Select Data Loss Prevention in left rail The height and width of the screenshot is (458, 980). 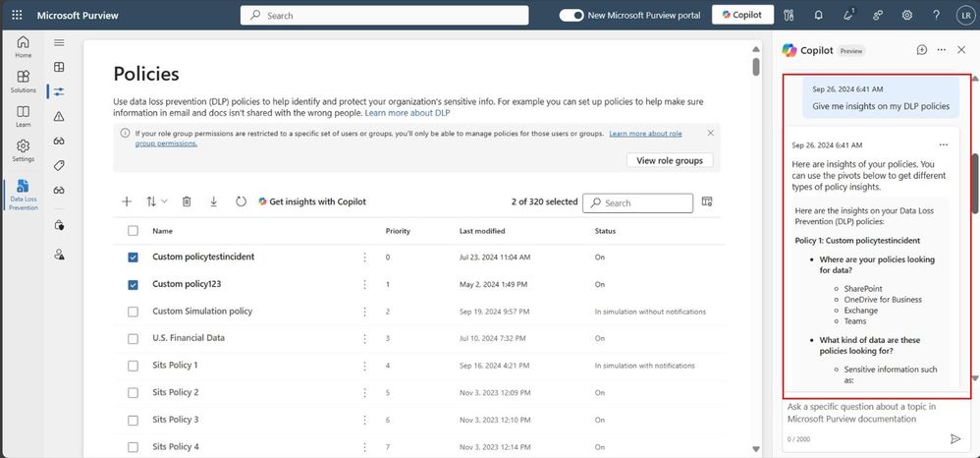pyautogui.click(x=24, y=195)
